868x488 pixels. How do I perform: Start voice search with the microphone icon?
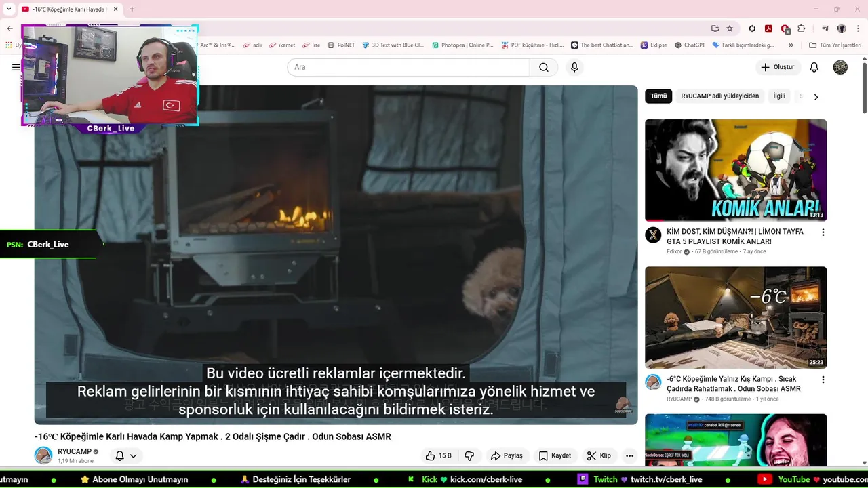(574, 67)
